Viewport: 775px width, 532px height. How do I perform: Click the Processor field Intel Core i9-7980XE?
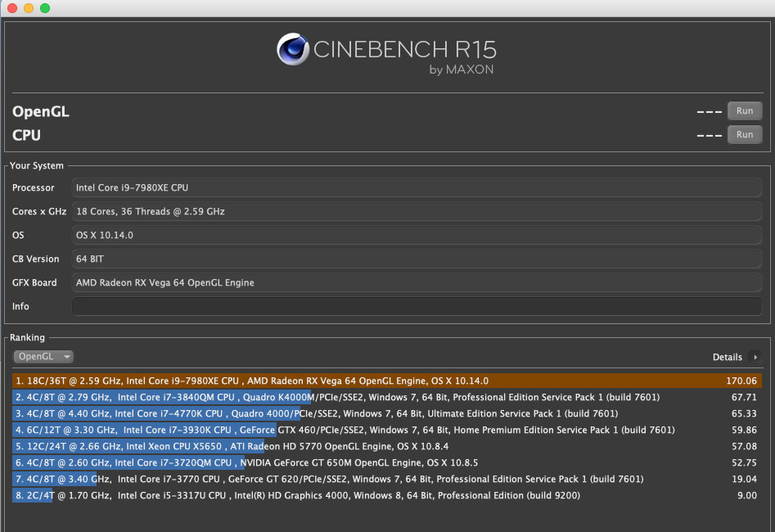417,187
